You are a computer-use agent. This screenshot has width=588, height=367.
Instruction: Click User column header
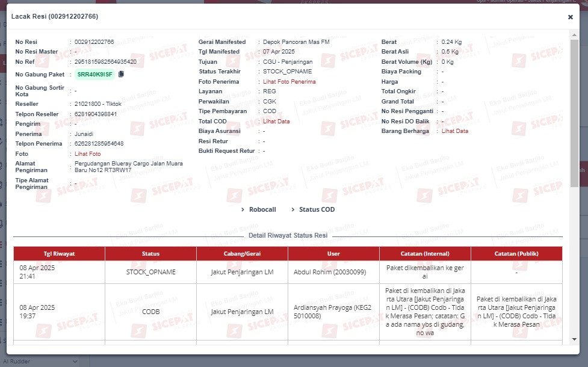point(333,254)
